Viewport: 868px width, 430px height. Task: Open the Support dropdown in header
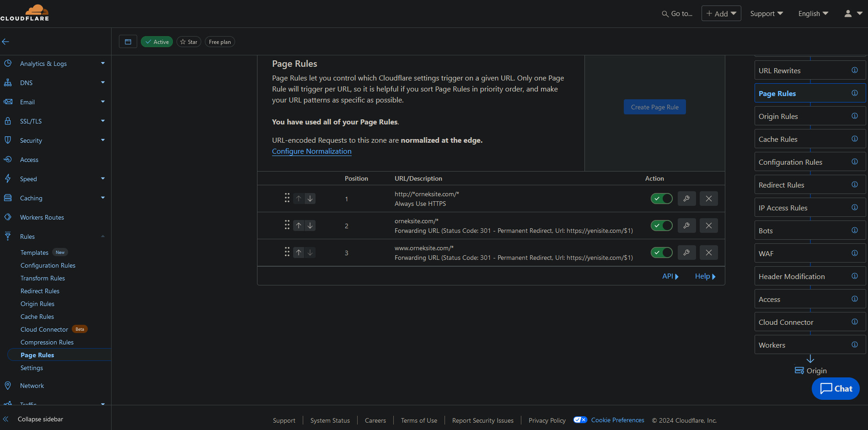click(x=766, y=14)
